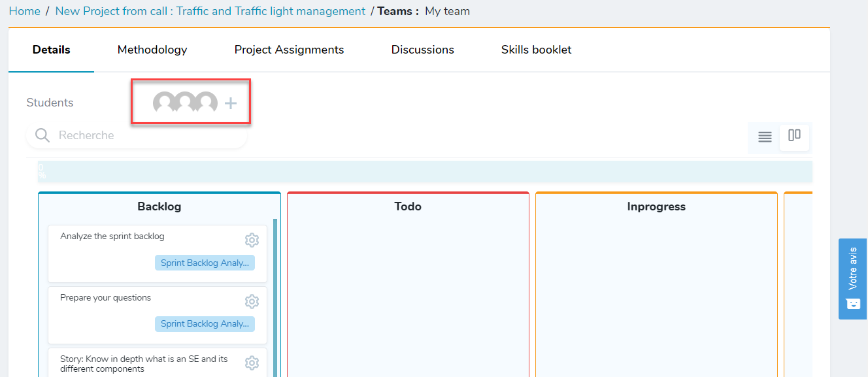Screen dimensions: 868x377
Task: Click the search magnifier icon
Action: tap(42, 135)
